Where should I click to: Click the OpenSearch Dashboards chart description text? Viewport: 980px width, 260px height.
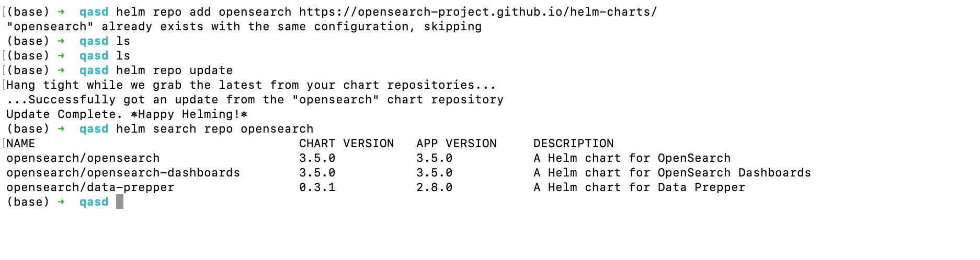tap(672, 173)
